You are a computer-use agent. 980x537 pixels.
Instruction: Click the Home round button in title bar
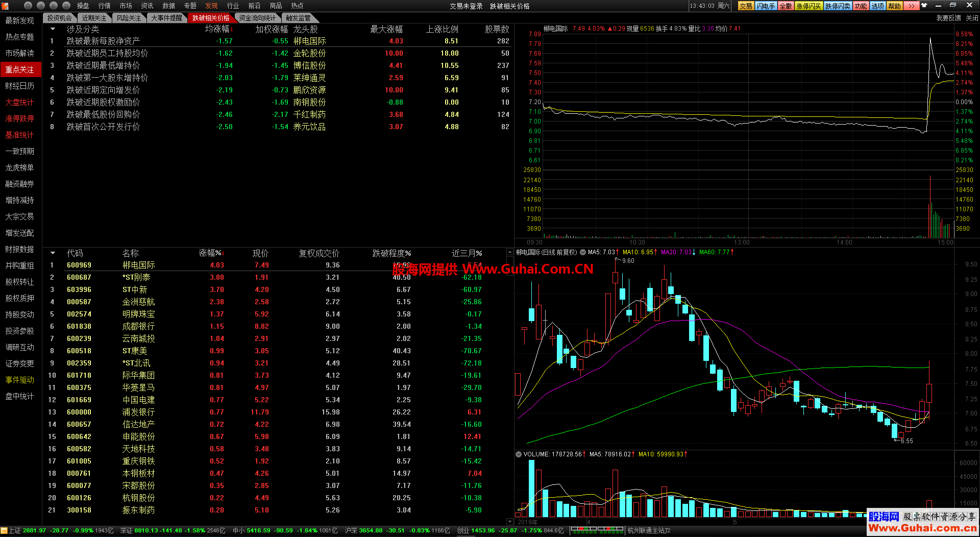[28, 6]
